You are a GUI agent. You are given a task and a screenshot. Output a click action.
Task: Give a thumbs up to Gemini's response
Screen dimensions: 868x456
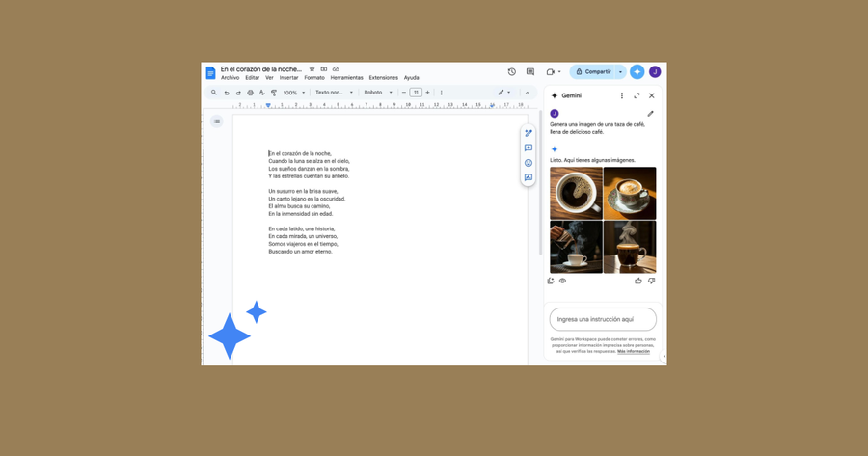pos(638,281)
